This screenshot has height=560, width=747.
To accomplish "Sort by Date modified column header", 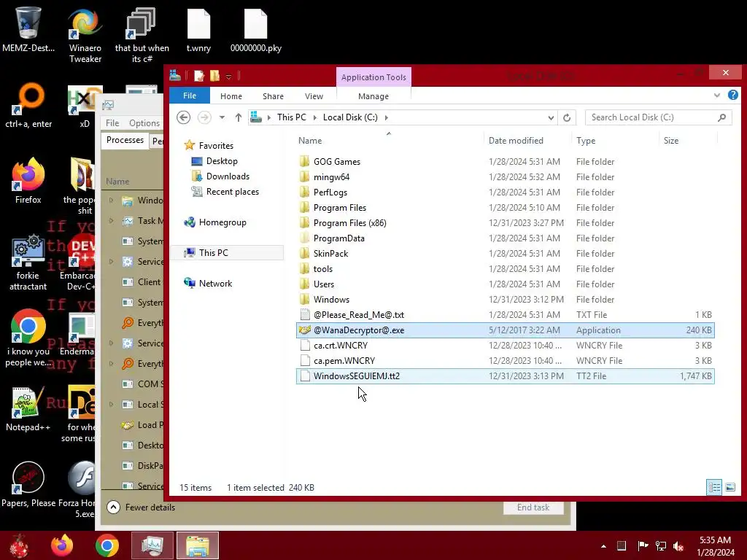I will [527, 141].
